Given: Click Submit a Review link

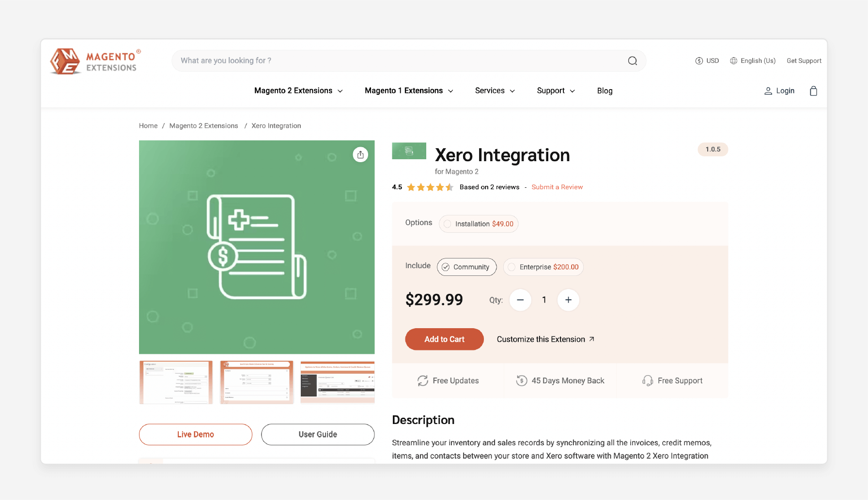Looking at the screenshot, I should click(557, 187).
